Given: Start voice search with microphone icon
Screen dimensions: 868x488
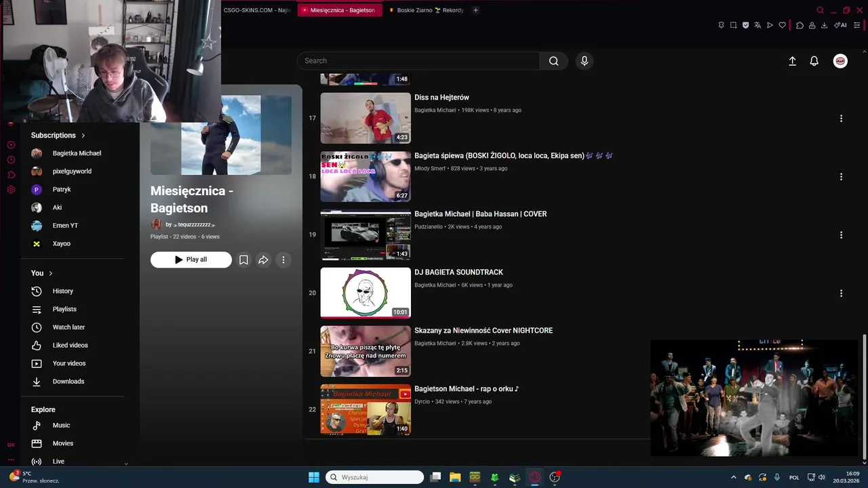Looking at the screenshot, I should point(585,61).
